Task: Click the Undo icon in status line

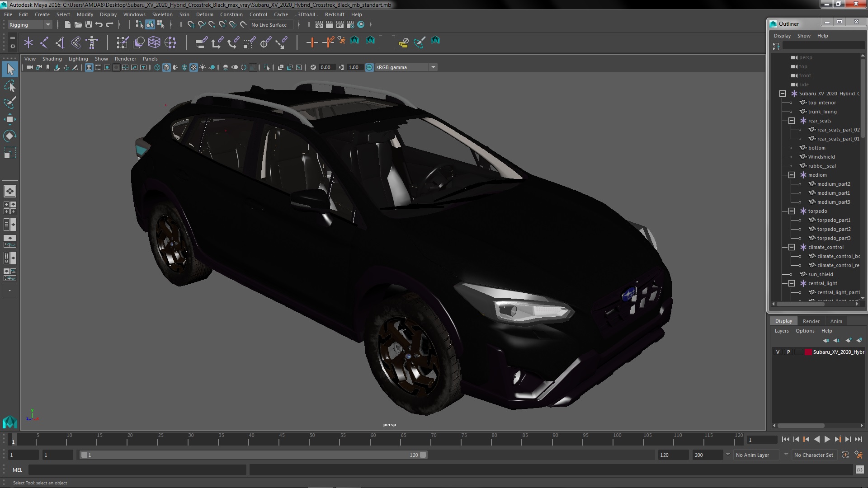Action: pyautogui.click(x=99, y=25)
